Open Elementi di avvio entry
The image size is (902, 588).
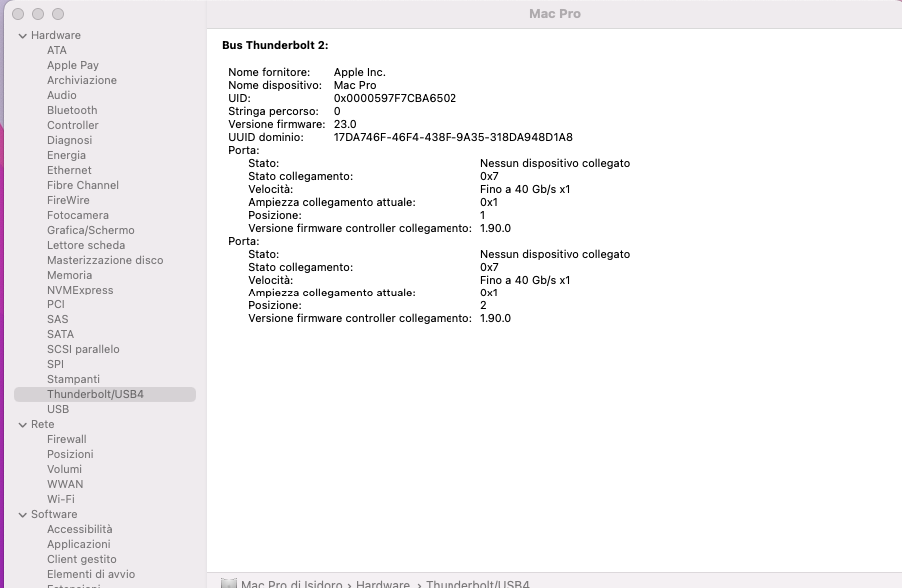pyautogui.click(x=91, y=574)
